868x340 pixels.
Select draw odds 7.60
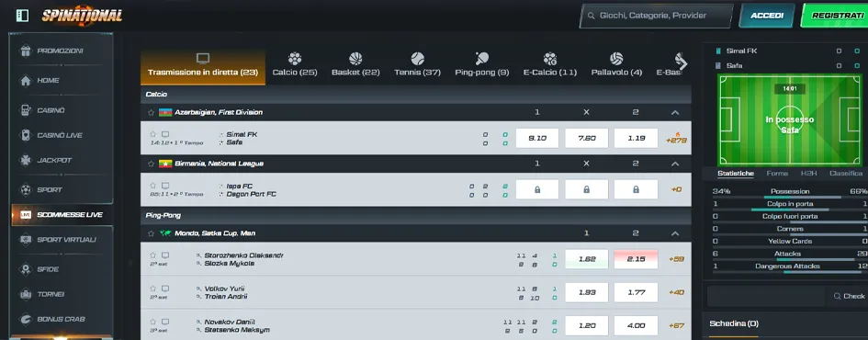pos(586,139)
